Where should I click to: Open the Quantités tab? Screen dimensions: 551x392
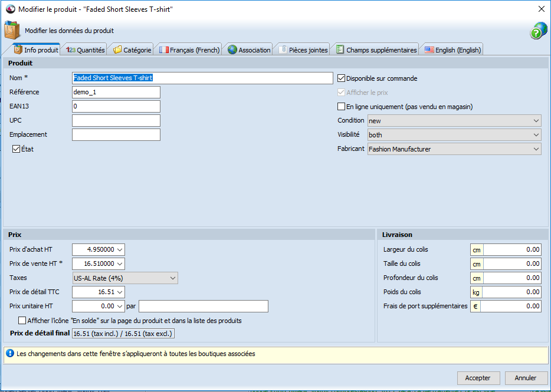(86, 50)
